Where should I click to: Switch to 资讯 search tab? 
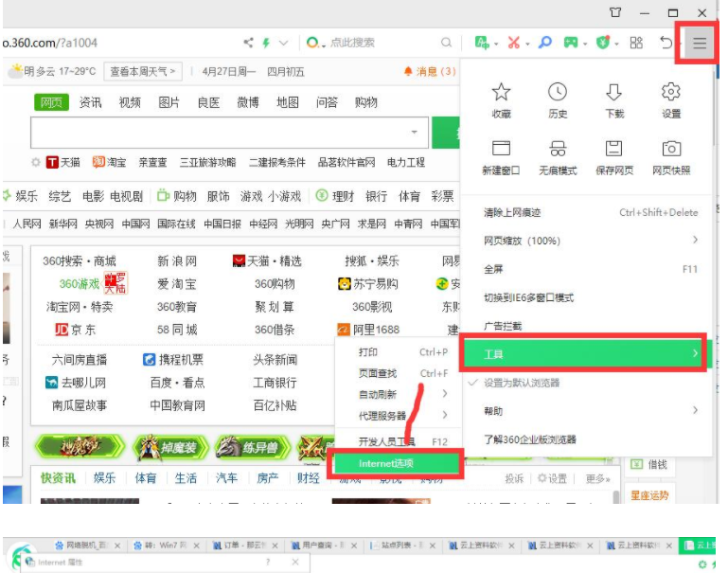[x=90, y=102]
